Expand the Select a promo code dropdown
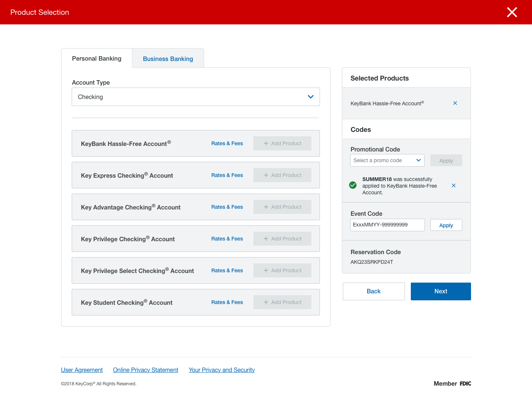This screenshot has width=532, height=396. click(x=387, y=160)
